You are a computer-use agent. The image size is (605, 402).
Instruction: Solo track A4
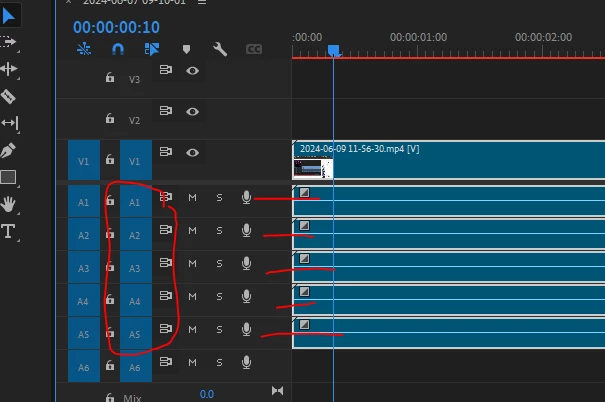219,297
